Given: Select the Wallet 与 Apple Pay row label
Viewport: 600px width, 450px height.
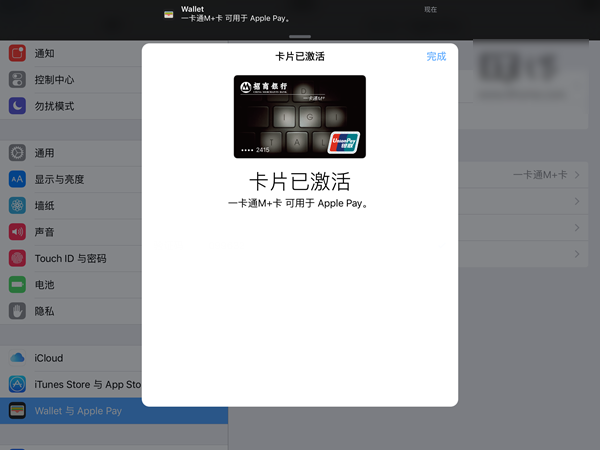Looking at the screenshot, I should point(78,411).
